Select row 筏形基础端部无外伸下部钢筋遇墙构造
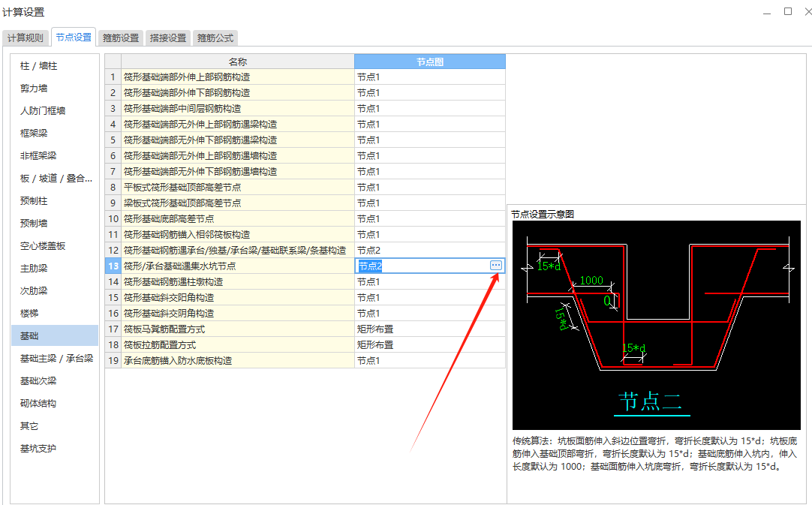Image resolution: width=812 pixels, height=505 pixels. coord(238,171)
